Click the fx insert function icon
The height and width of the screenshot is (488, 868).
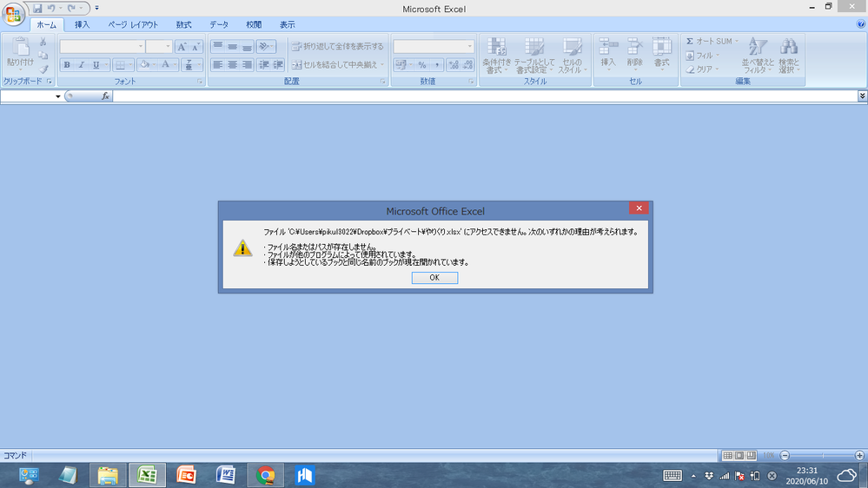[105, 96]
